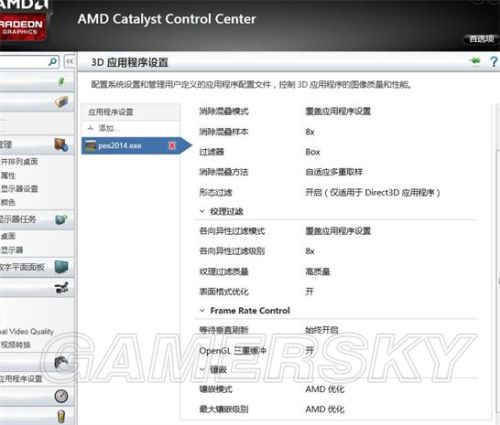Toggle 表面格式优化 setting 开
Screen dimensions: 500x425
[309, 292]
